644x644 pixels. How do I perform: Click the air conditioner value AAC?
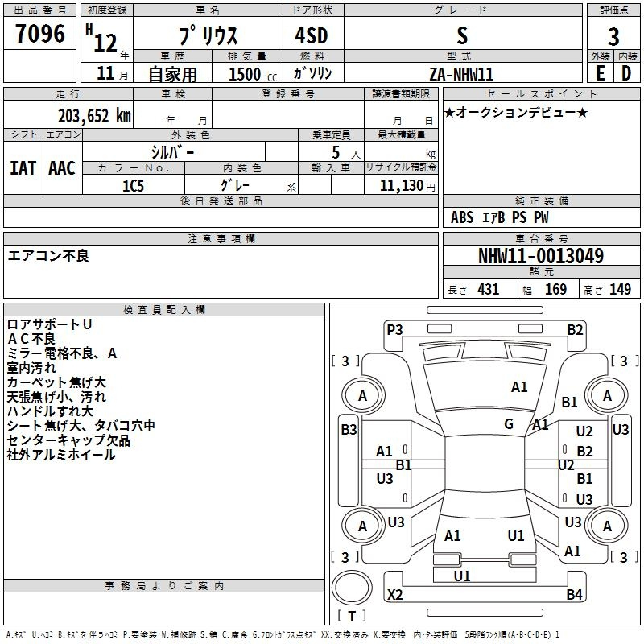click(x=62, y=168)
